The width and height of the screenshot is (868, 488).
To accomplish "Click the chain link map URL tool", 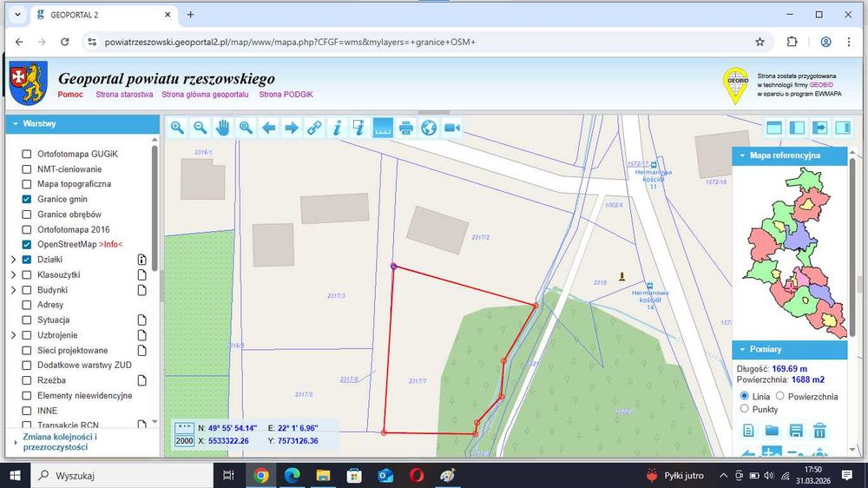I will 314,128.
